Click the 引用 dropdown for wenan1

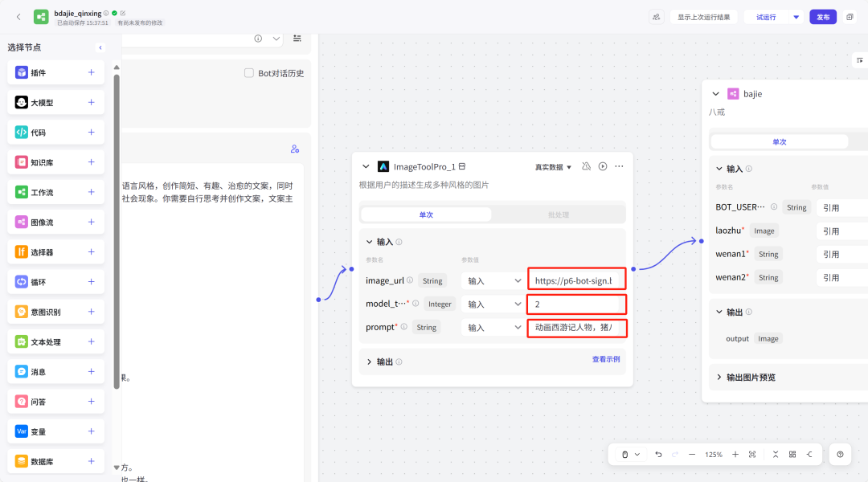coord(842,255)
